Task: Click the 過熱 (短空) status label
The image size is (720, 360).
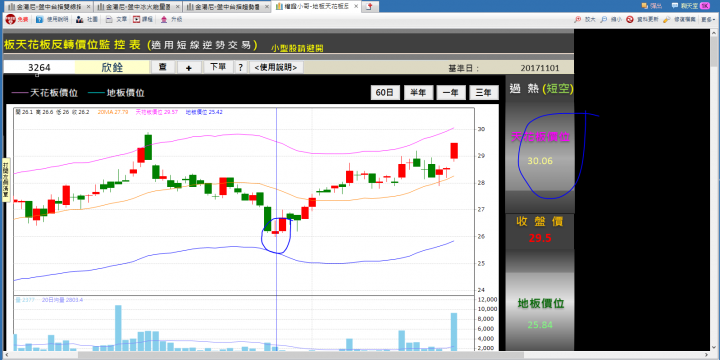Action: tap(541, 89)
